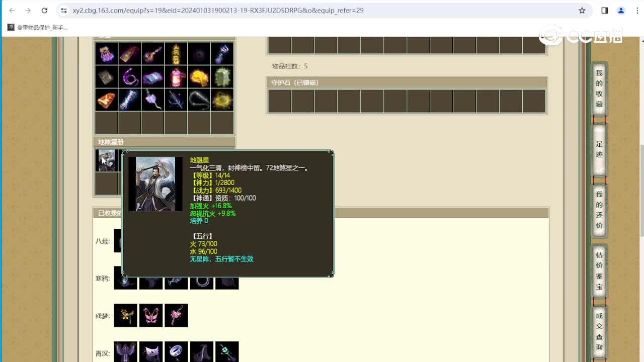View site information icon in address bar
Image resolution: width=644 pixels, height=362 pixels.
click(63, 10)
